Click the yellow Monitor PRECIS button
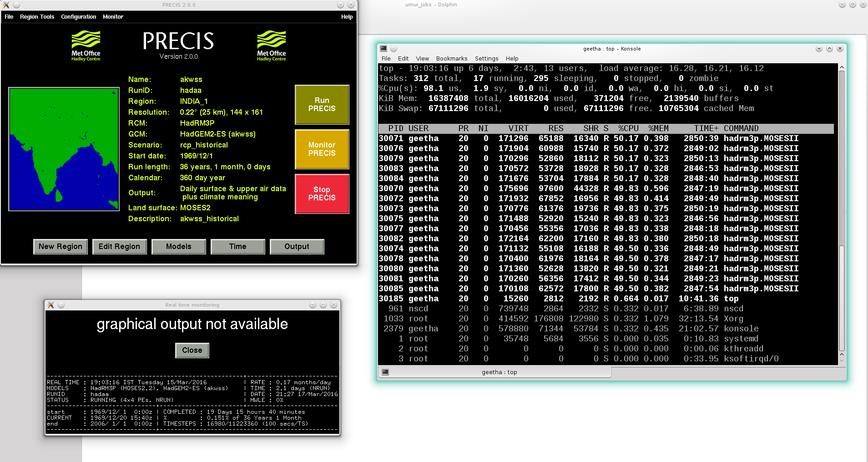 tap(322, 149)
